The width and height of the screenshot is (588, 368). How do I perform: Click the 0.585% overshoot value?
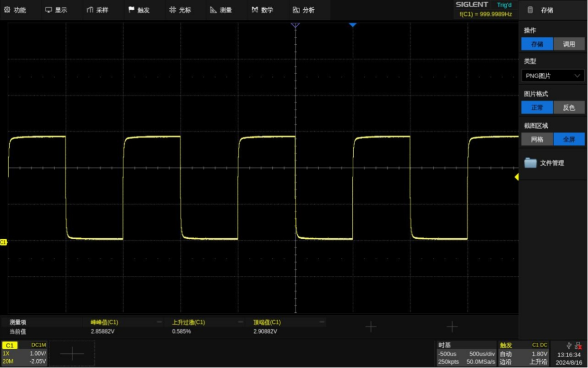(x=181, y=331)
